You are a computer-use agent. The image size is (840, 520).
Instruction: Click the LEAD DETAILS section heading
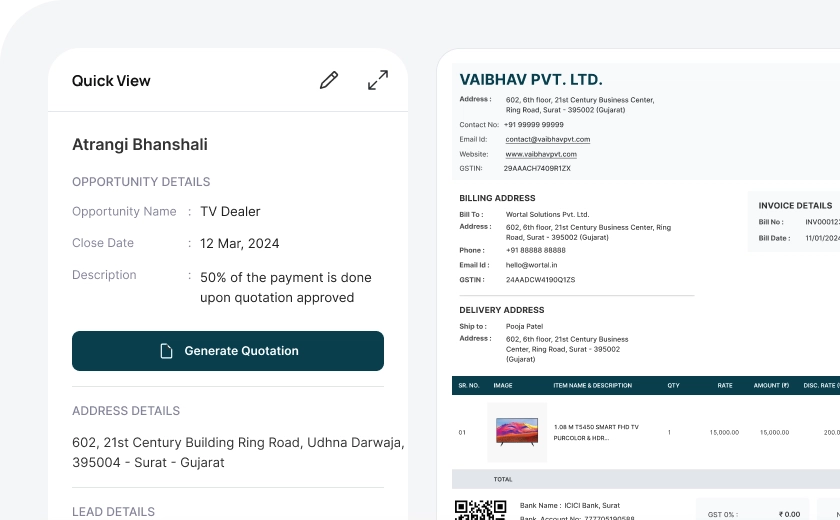[113, 512]
